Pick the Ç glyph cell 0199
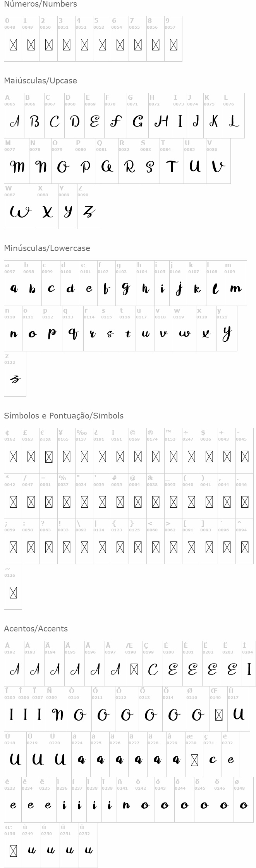The image size is (256, 868). pyautogui.click(x=153, y=664)
